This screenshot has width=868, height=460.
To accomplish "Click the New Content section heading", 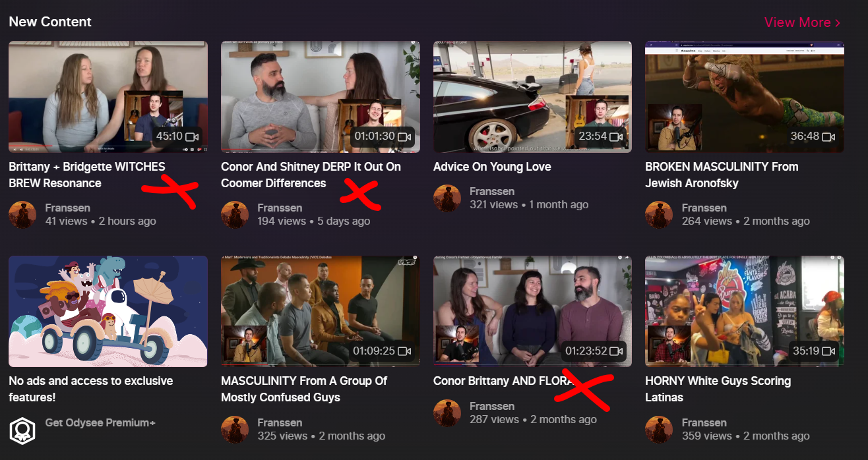I will point(50,22).
